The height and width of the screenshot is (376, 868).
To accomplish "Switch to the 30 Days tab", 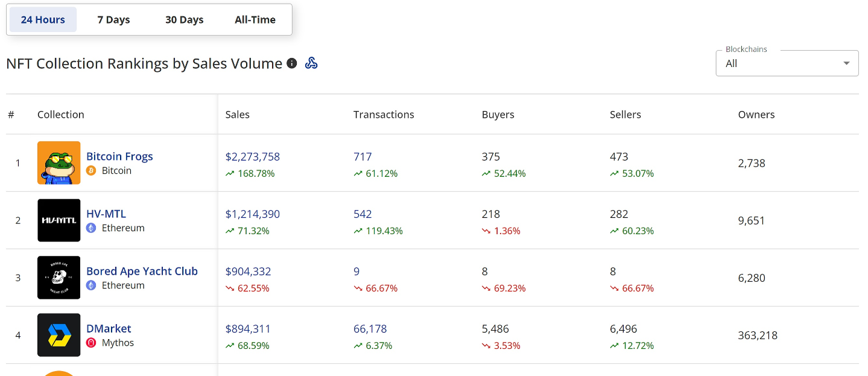I will click(185, 19).
